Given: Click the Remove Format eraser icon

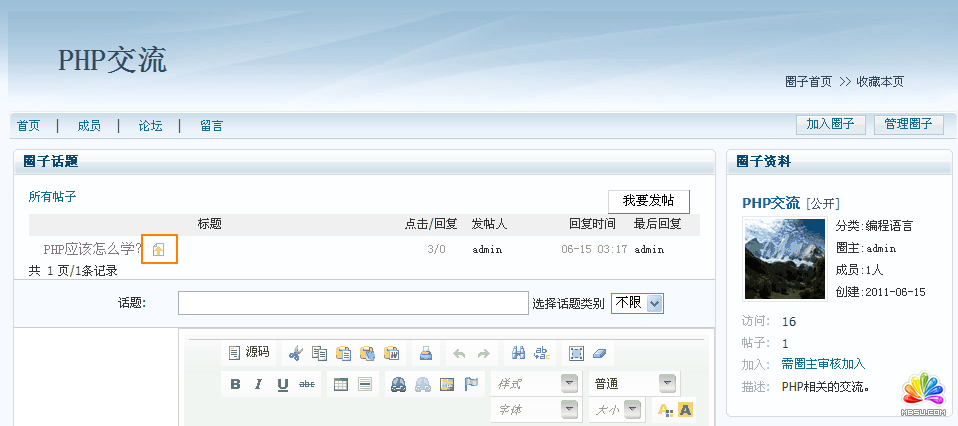Looking at the screenshot, I should tap(599, 353).
